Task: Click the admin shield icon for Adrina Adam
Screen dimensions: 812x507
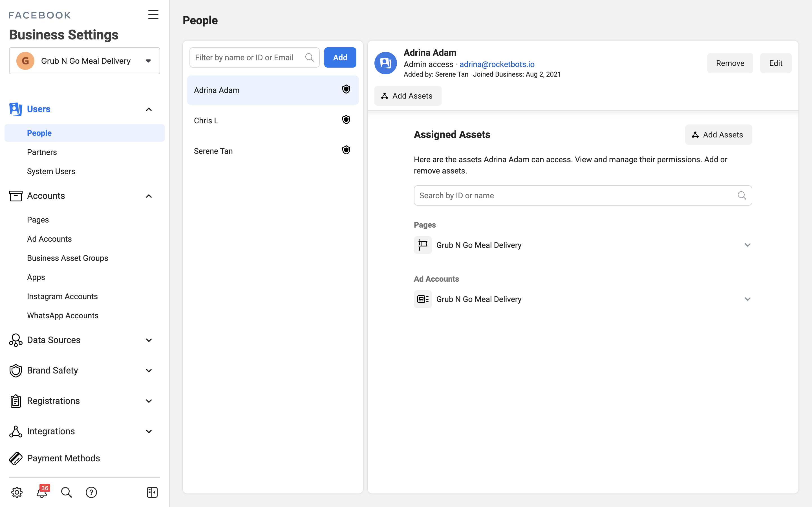Action: click(346, 89)
